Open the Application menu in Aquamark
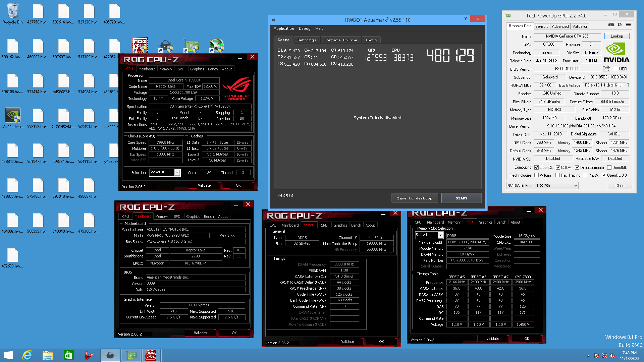 [x=284, y=29]
